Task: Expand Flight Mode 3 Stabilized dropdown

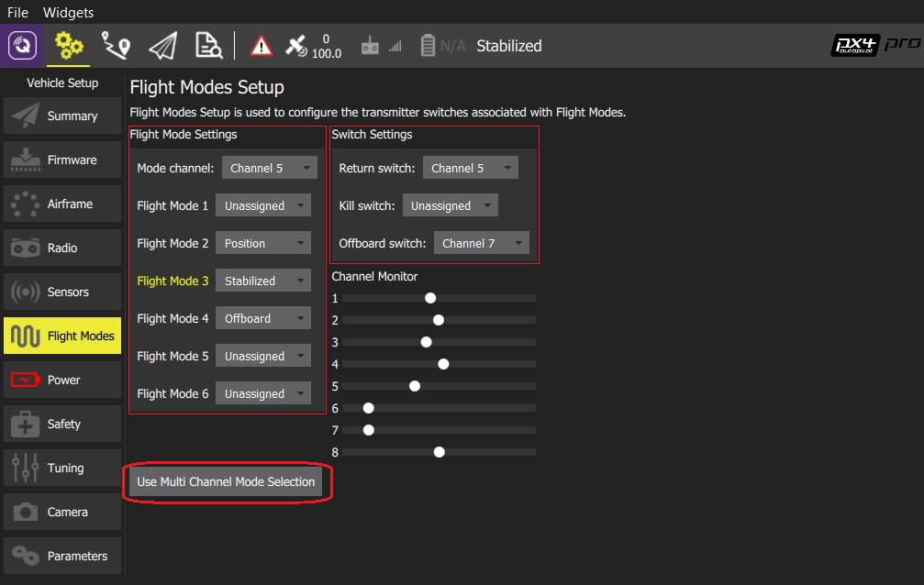Action: coord(262,281)
